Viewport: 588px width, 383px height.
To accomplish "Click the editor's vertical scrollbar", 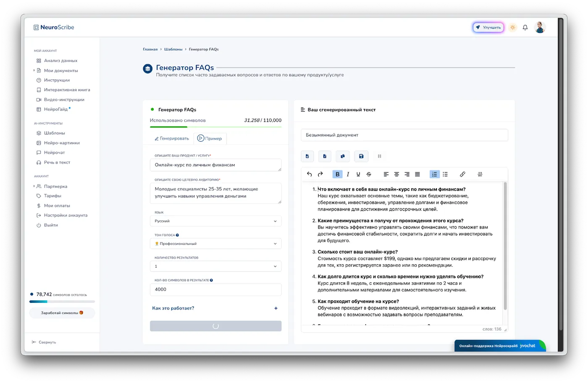I will 505,246.
